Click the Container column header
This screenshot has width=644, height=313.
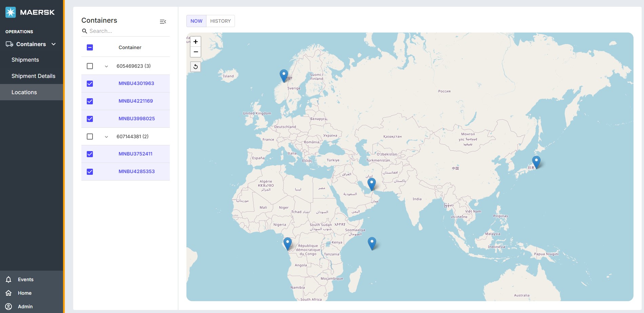pyautogui.click(x=130, y=47)
